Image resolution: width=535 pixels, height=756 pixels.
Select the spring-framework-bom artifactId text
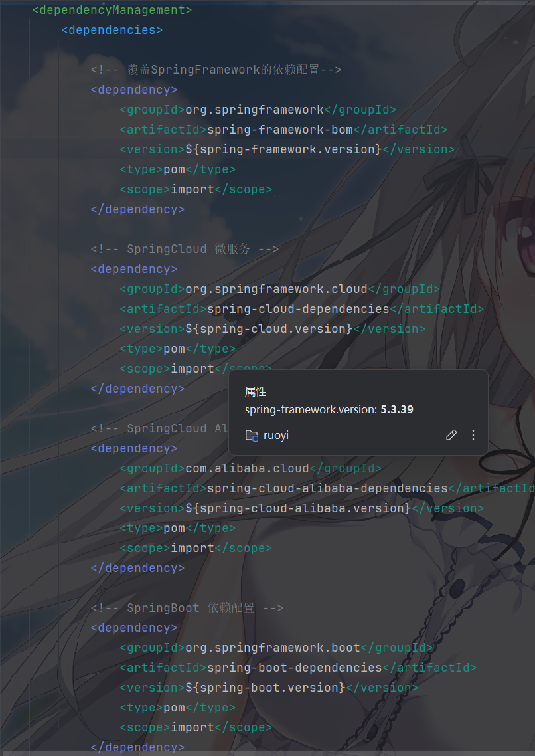point(280,130)
